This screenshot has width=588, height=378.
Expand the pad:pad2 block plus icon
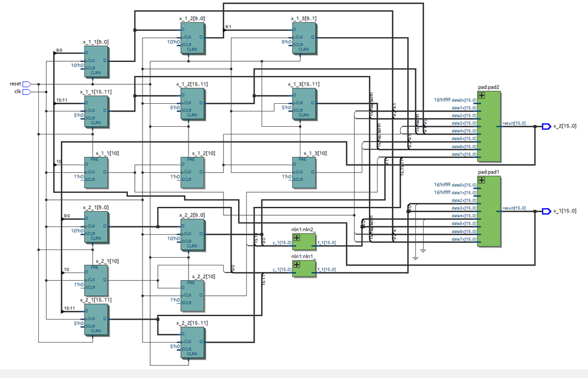(x=482, y=95)
